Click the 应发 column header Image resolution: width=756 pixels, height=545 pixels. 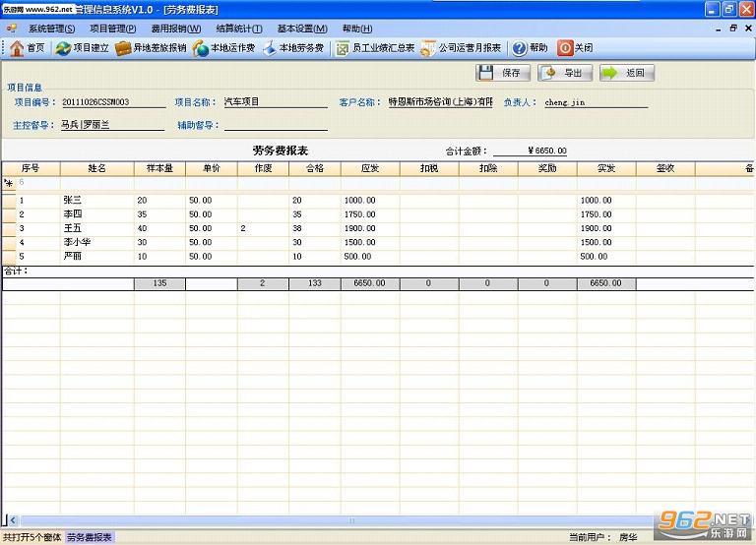coord(370,168)
